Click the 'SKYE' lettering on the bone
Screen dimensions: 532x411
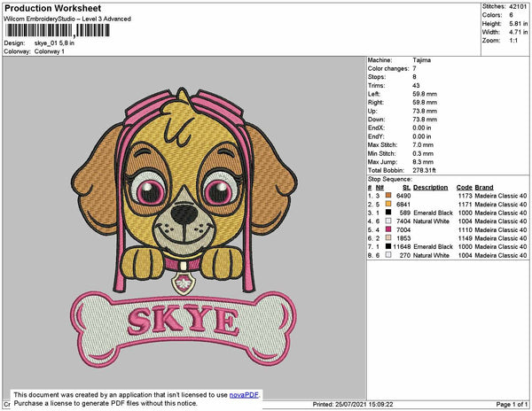click(183, 322)
